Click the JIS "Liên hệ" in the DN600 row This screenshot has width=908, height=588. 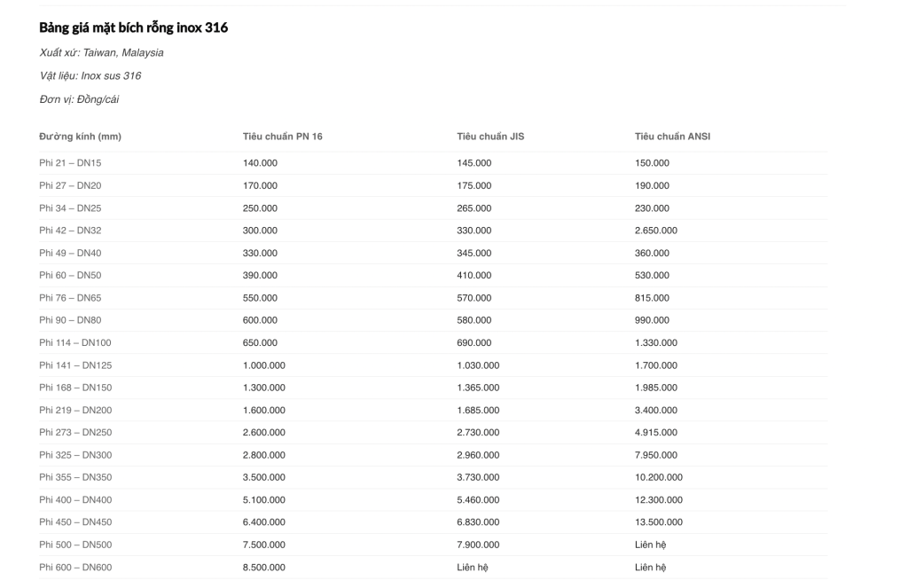point(473,568)
